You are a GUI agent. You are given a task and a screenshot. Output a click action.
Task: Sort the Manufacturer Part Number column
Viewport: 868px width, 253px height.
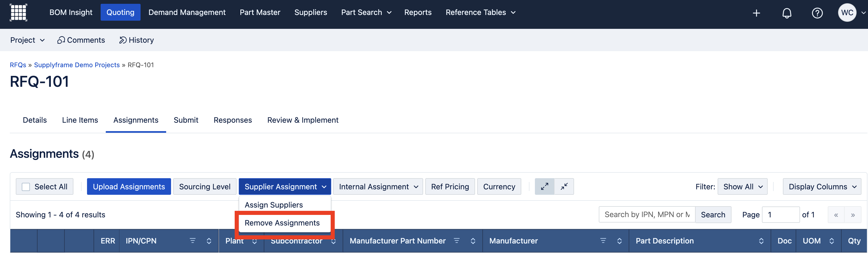pyautogui.click(x=473, y=241)
